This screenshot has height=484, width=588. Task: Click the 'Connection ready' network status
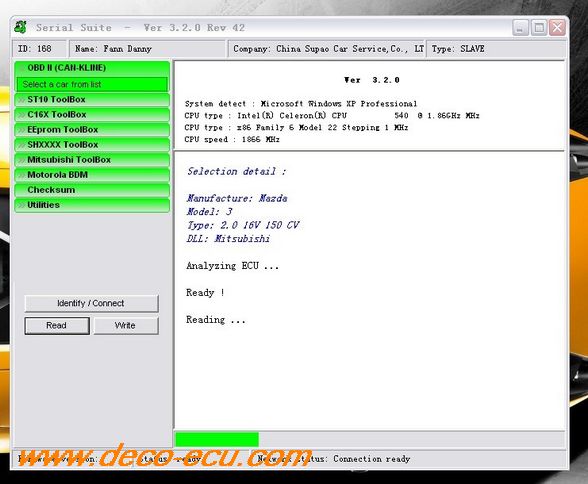(x=372, y=459)
